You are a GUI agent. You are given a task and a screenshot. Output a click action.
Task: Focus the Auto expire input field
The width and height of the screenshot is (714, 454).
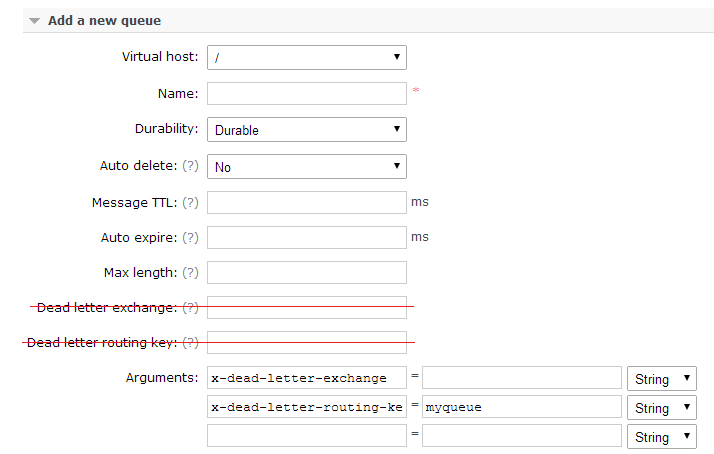(306, 238)
